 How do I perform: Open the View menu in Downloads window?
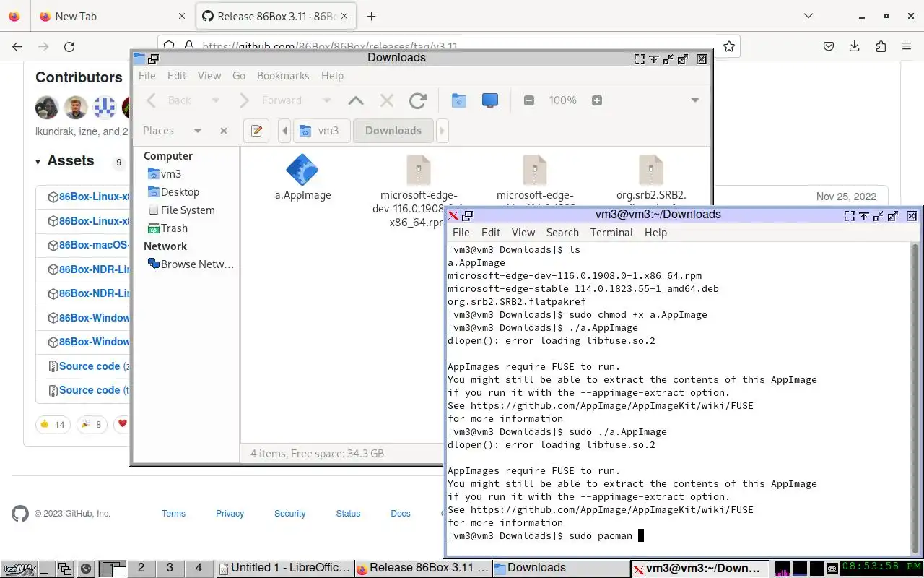coord(209,76)
